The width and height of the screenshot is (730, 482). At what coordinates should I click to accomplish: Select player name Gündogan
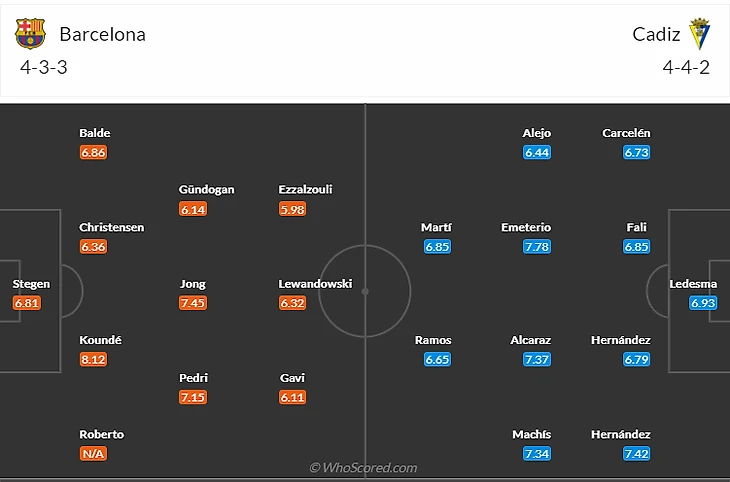207,189
